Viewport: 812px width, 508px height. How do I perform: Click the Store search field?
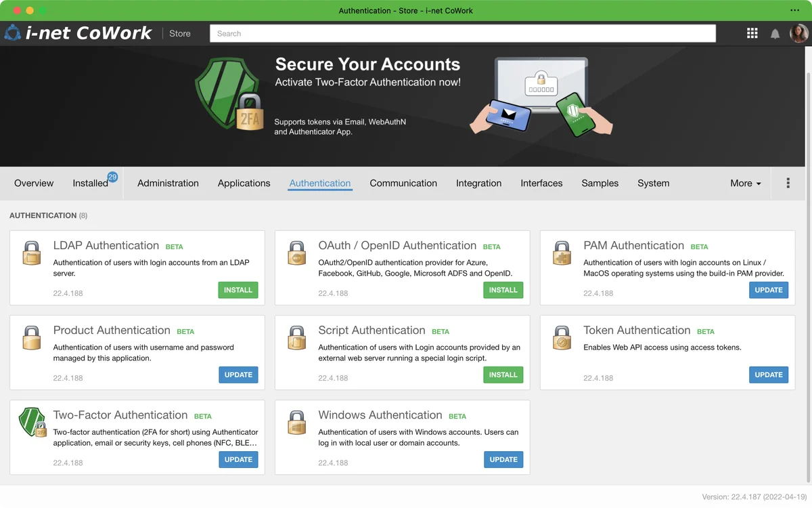pos(463,33)
